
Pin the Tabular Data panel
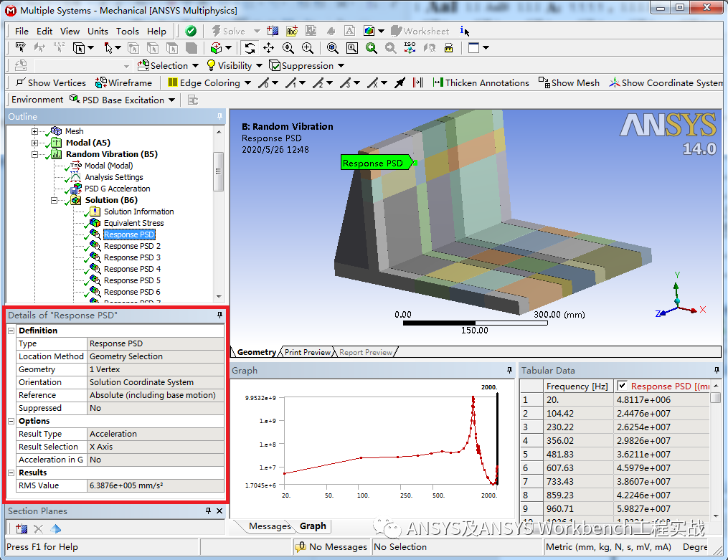[717, 370]
